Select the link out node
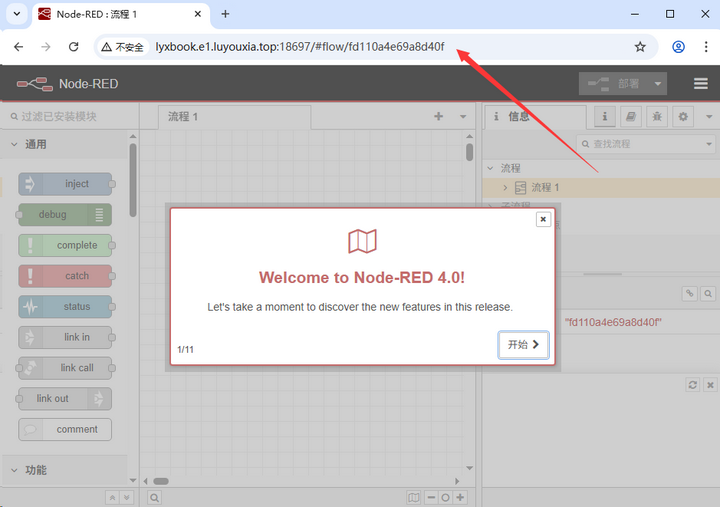720x507 pixels. click(x=66, y=399)
